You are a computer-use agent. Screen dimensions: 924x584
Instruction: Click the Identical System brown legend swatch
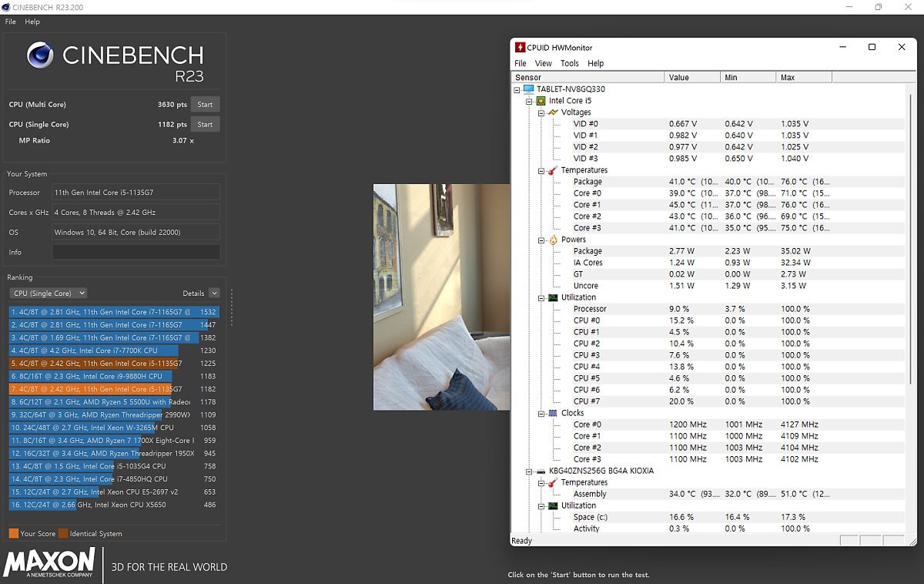tap(63, 533)
